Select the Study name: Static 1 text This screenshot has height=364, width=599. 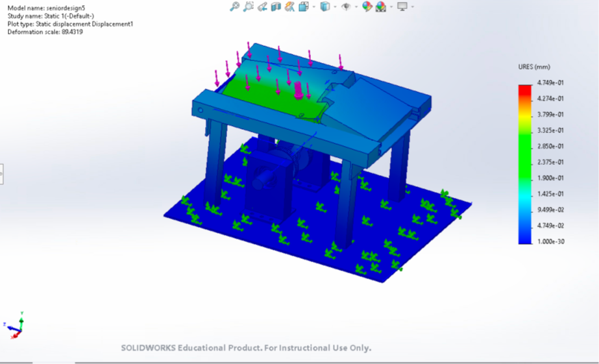tap(51, 16)
